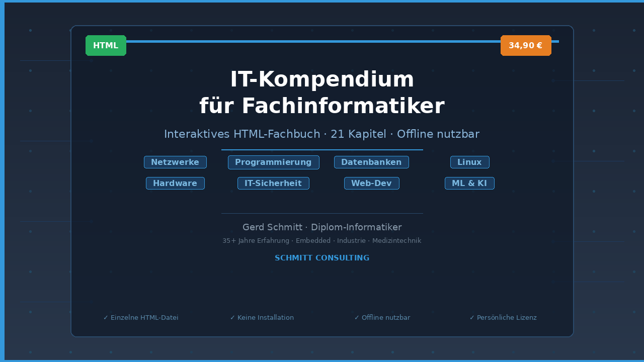Viewport: 644px width, 362px height.
Task: Select the Programmierung topic chip
Action: pos(273,162)
